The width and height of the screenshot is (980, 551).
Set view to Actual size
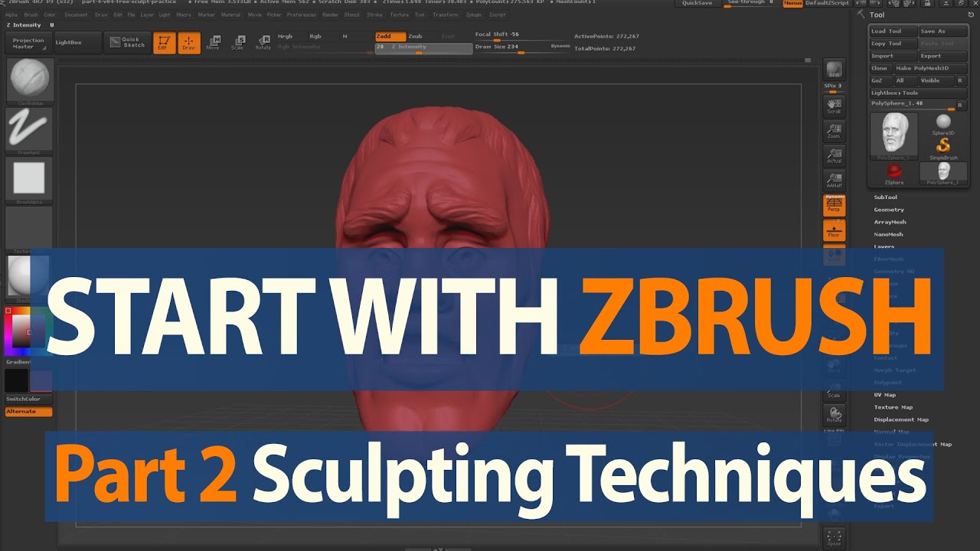click(x=834, y=155)
